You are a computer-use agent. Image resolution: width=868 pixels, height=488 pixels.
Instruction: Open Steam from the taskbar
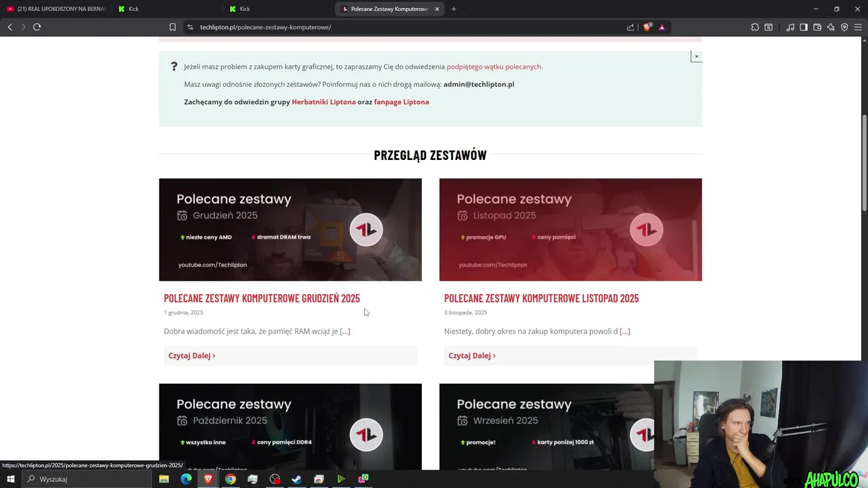coord(296,479)
